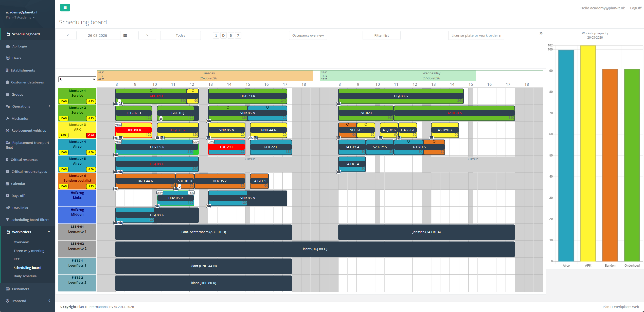Click the P marker on GKF-10-J order

coord(161,118)
